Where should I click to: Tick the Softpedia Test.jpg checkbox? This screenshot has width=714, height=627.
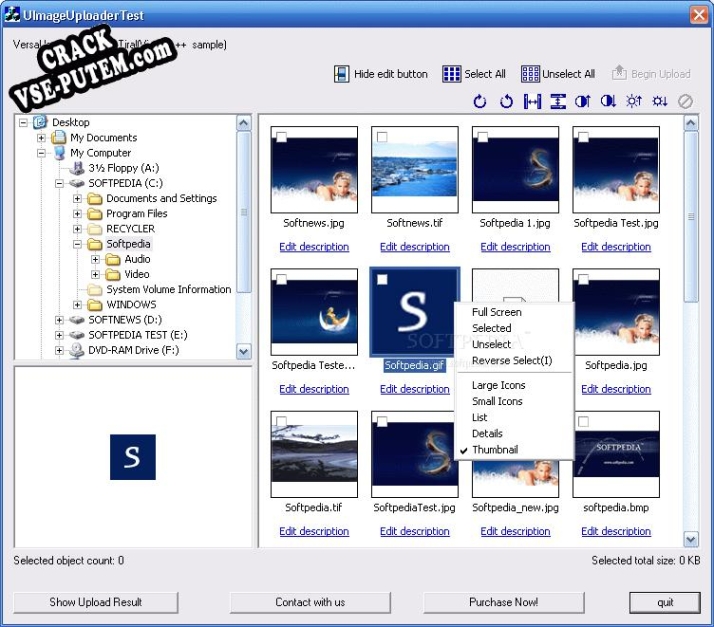coord(584,137)
